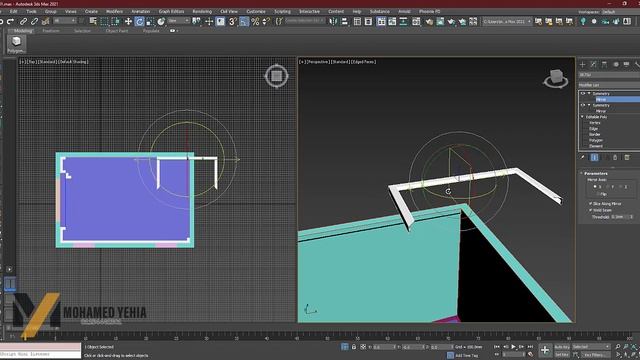640x360 pixels.
Task: Toggle the Angle Snap icon
Action: 244,21
